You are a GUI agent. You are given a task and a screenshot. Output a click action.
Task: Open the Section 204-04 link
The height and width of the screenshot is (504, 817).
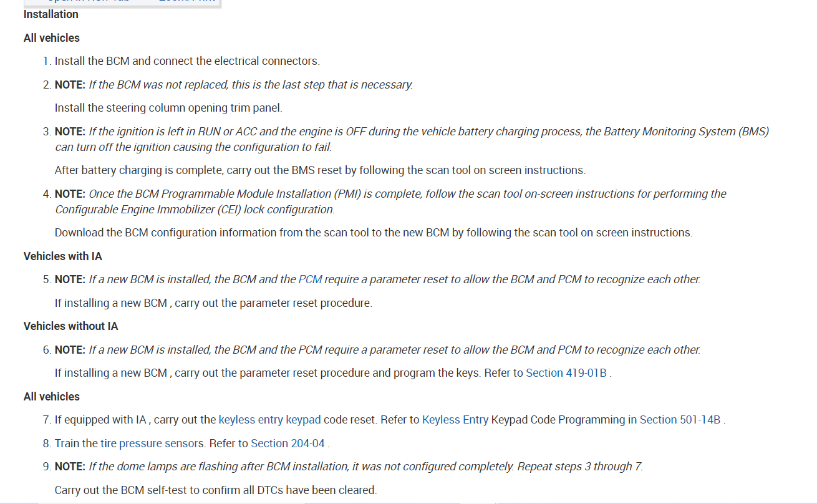pyautogui.click(x=288, y=443)
